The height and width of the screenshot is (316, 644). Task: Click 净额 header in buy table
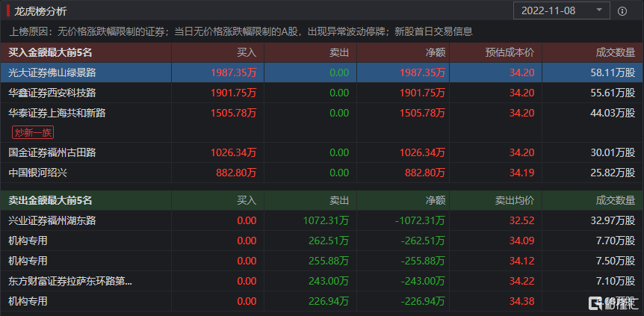click(x=436, y=52)
